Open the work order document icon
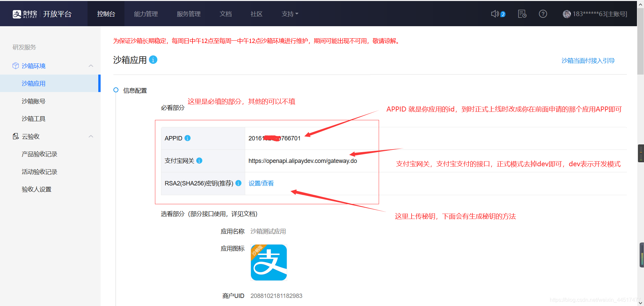This screenshot has width=644, height=306. pos(522,14)
